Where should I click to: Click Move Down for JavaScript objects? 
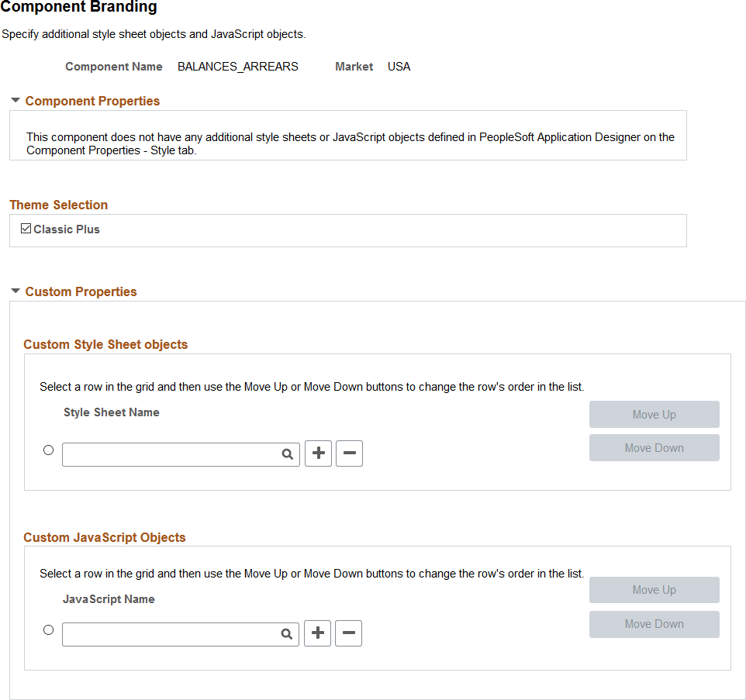point(654,624)
